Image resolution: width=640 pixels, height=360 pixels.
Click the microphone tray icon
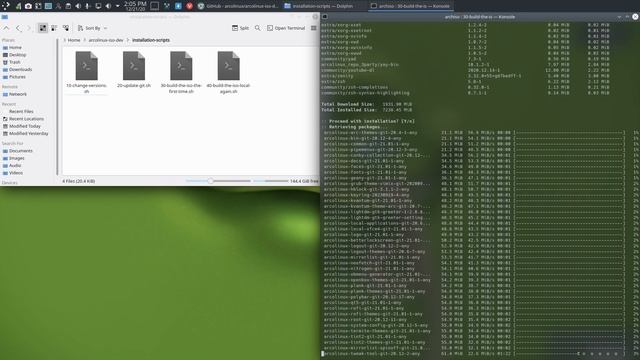click(x=88, y=6)
